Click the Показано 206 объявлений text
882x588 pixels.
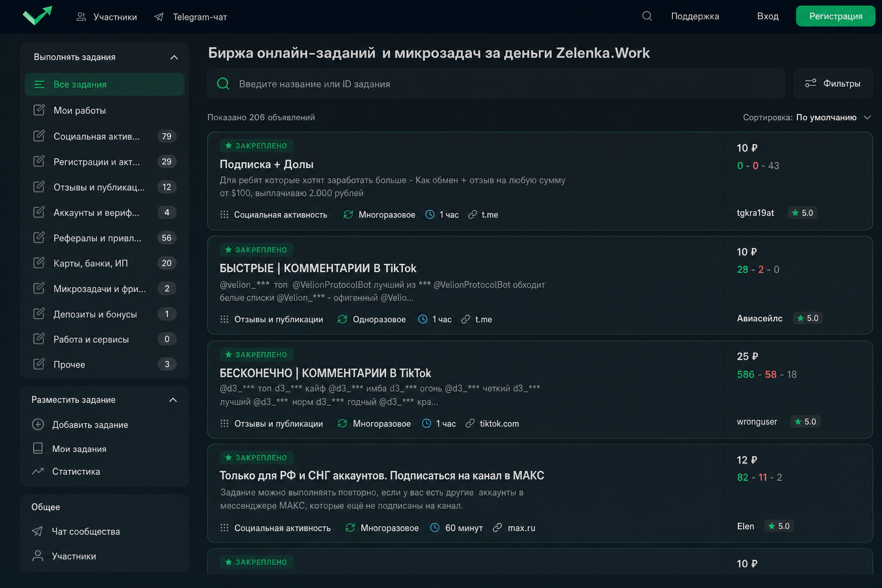pyautogui.click(x=261, y=117)
